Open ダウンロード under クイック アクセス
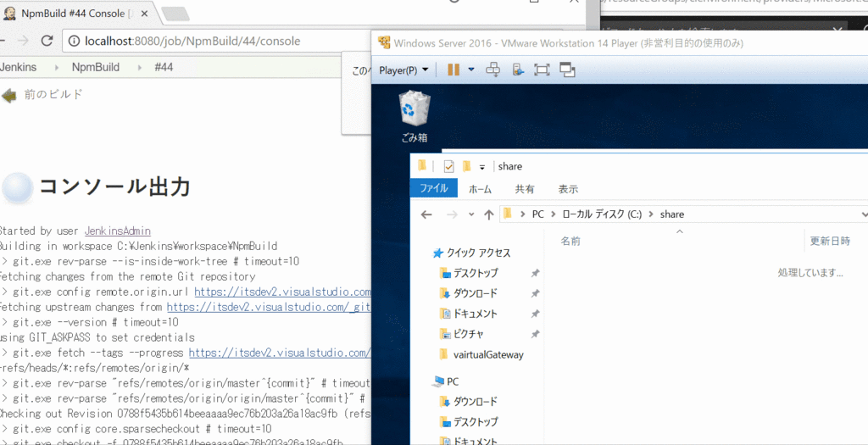 point(469,293)
